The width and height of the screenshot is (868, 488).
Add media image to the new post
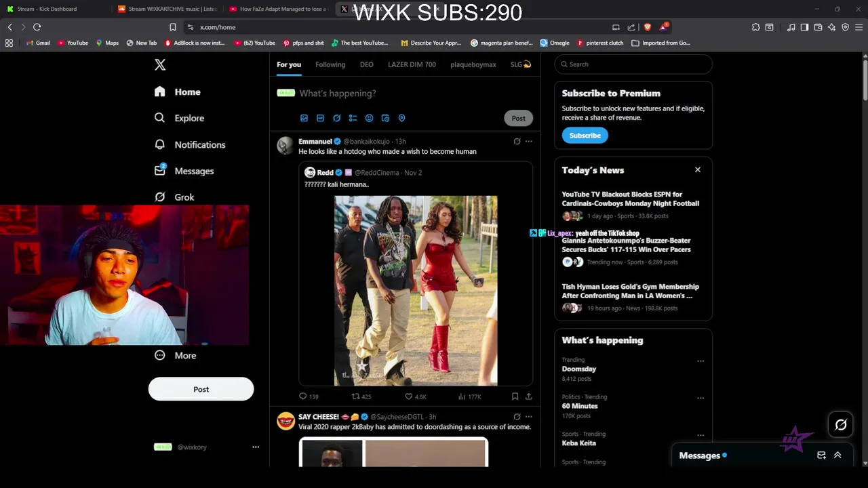[304, 118]
